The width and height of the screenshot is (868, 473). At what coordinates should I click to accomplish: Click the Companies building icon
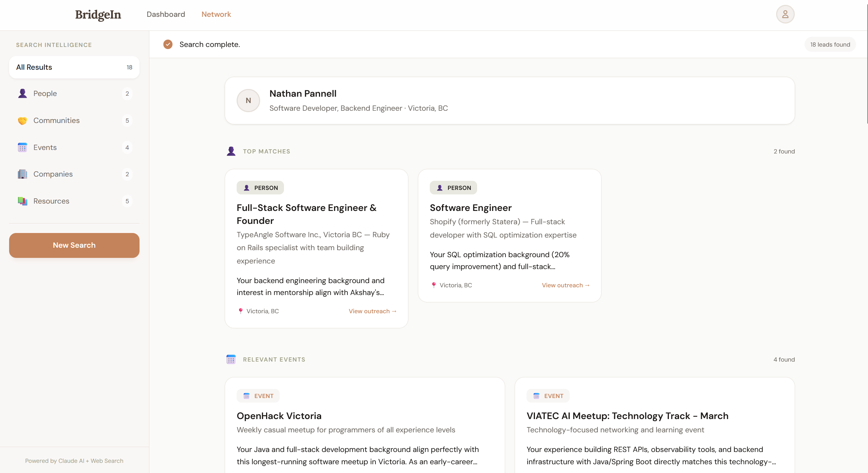coord(22,174)
